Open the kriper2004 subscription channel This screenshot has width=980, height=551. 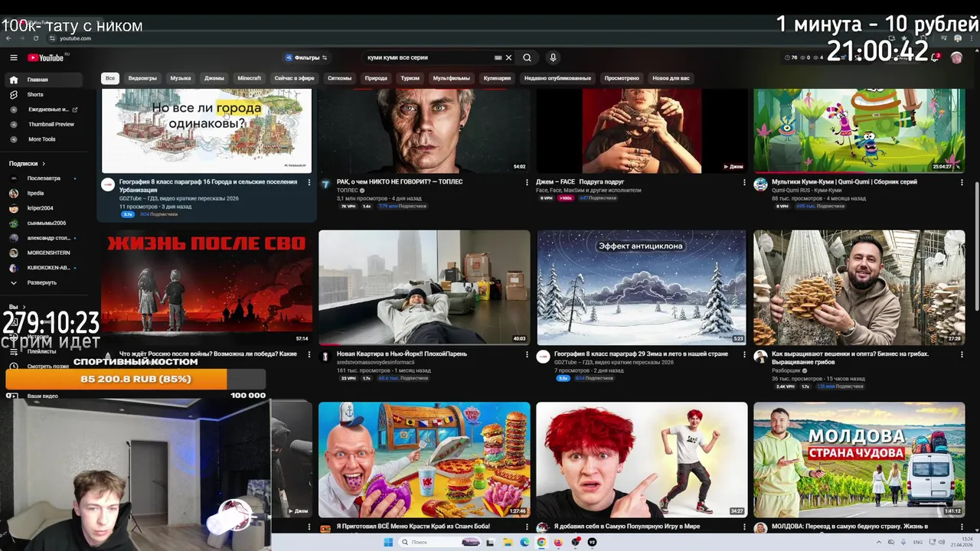[x=38, y=208]
